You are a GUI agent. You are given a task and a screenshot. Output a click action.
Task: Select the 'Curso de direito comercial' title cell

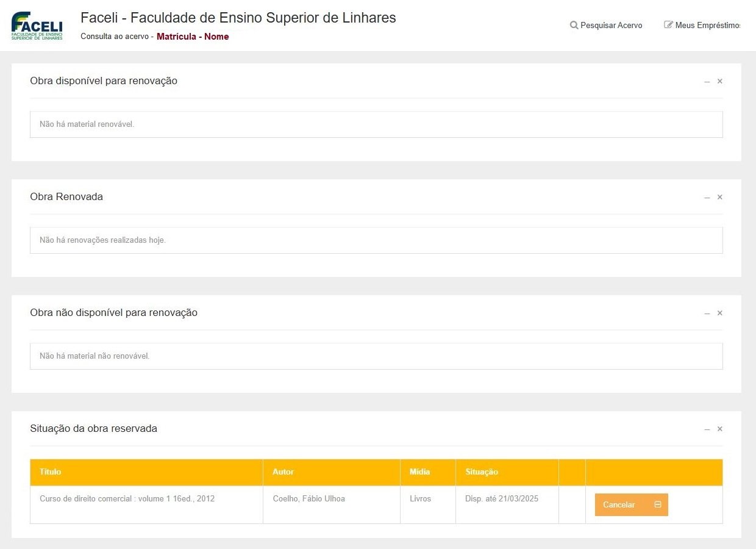point(127,499)
